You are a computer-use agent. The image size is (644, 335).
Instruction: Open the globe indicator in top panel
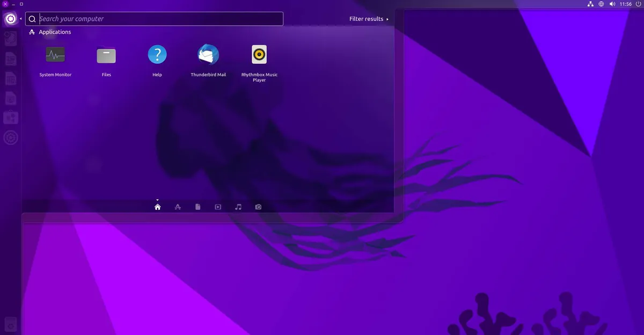(601, 4)
